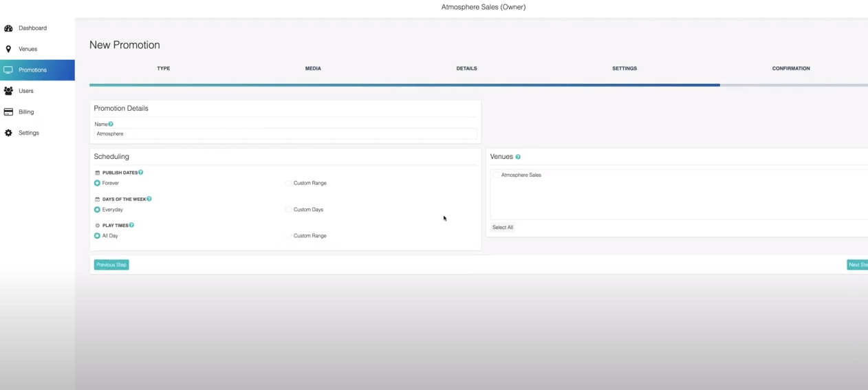
Task: Click the Settings gear icon
Action: click(x=8, y=133)
